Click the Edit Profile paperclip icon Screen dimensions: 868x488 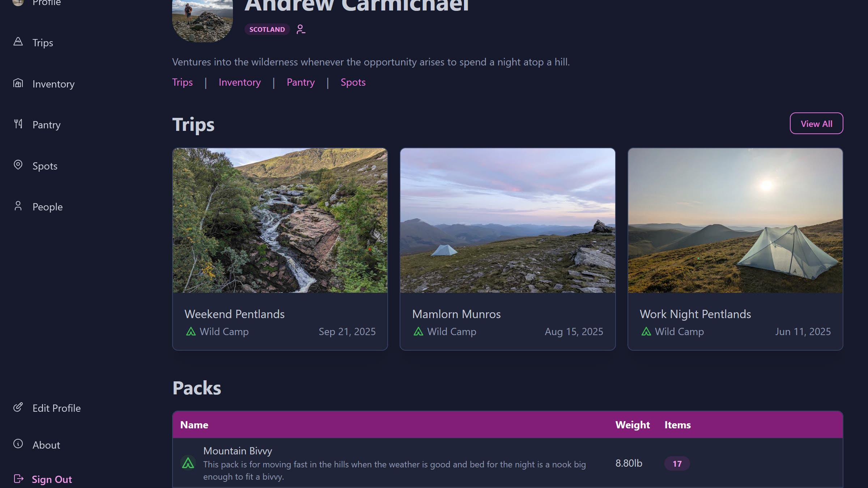pos(18,407)
